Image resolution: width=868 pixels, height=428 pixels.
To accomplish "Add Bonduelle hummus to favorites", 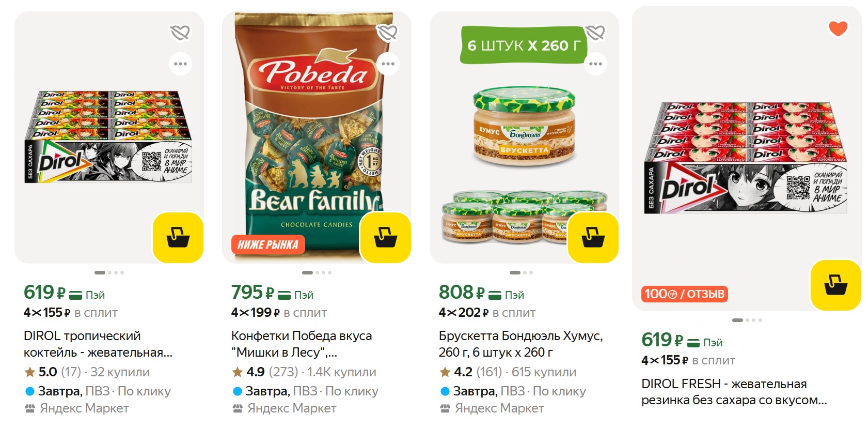I will [595, 33].
